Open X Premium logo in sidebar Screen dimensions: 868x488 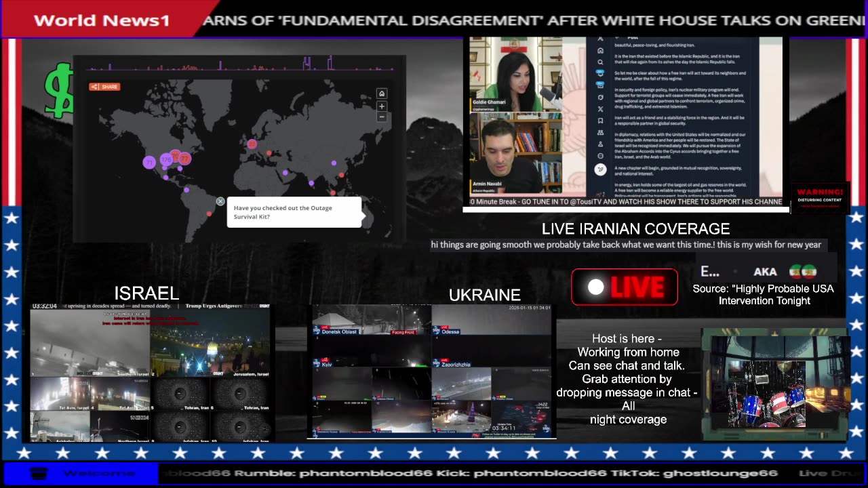(600, 109)
